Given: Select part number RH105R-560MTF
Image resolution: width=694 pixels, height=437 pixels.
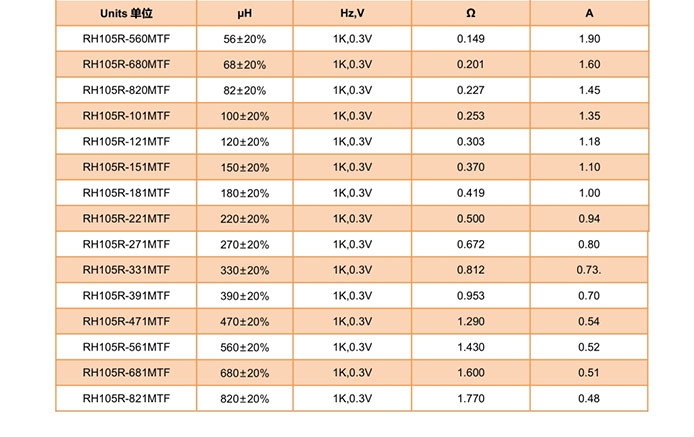Looking at the screenshot, I should (x=126, y=39).
